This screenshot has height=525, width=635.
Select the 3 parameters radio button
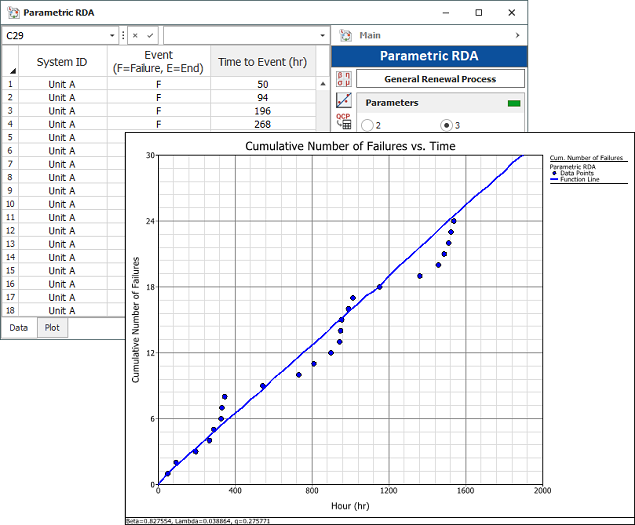[446, 125]
